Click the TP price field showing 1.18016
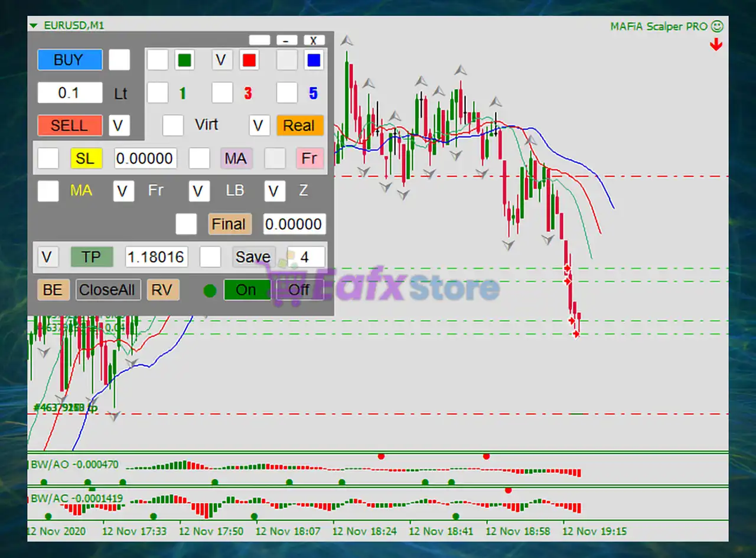The height and width of the screenshot is (558, 756). click(157, 257)
